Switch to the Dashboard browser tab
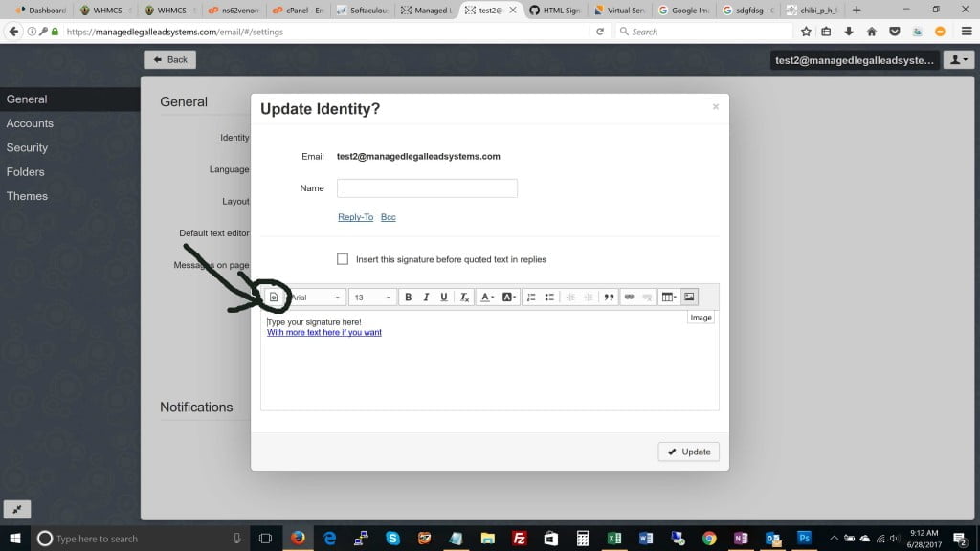Screen dimensions: 980x551 [41, 10]
